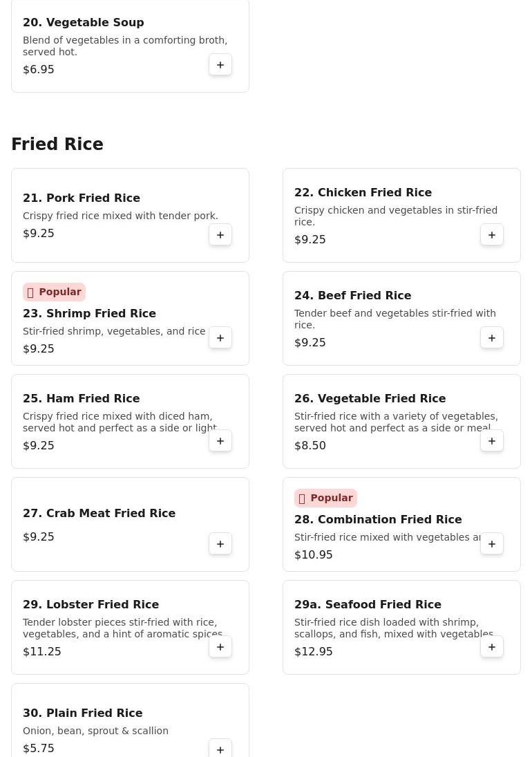Select the 29a. Seafood Fried Rice title
532x757 pixels.
coord(368,604)
